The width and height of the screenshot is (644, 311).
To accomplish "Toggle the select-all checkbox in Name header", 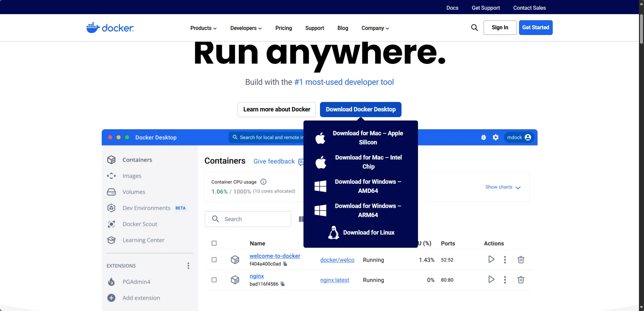I will (214, 243).
